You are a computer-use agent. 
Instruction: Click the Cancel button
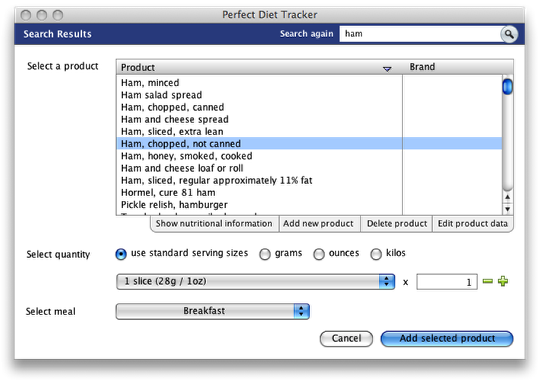click(346, 338)
